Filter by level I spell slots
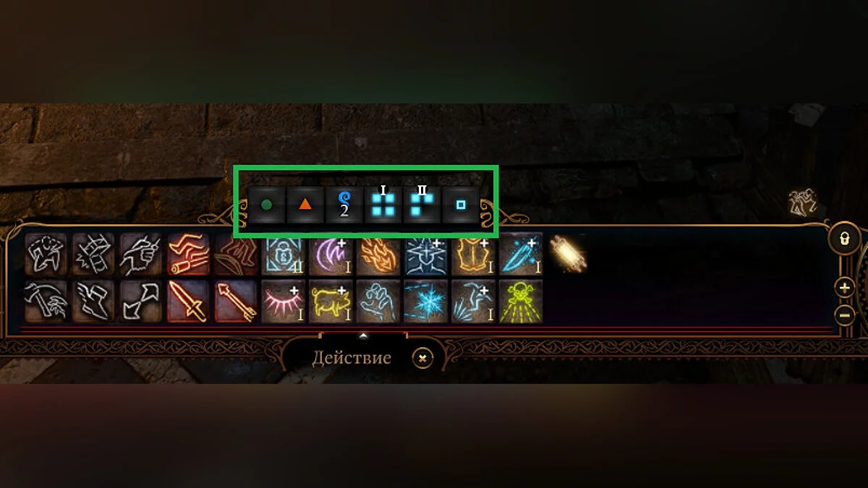 [383, 205]
